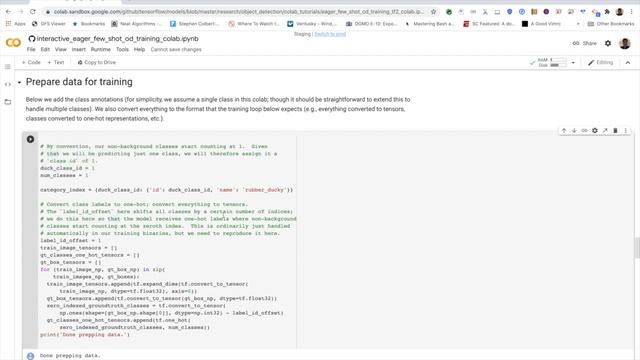This screenshot has height=360, width=640.
Task: Open the View menu
Action: (x=60, y=49)
